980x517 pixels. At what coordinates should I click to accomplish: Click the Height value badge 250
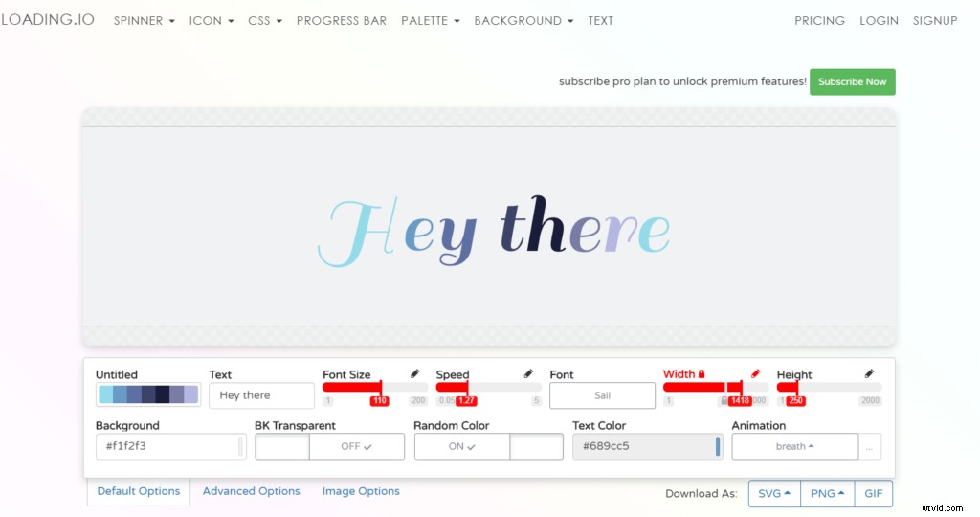tap(795, 401)
